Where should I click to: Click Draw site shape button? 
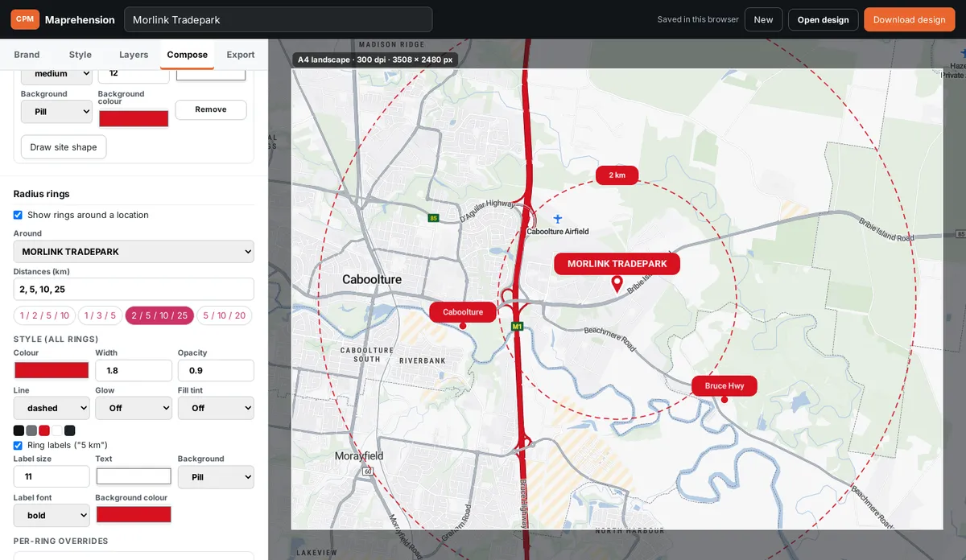coord(64,147)
